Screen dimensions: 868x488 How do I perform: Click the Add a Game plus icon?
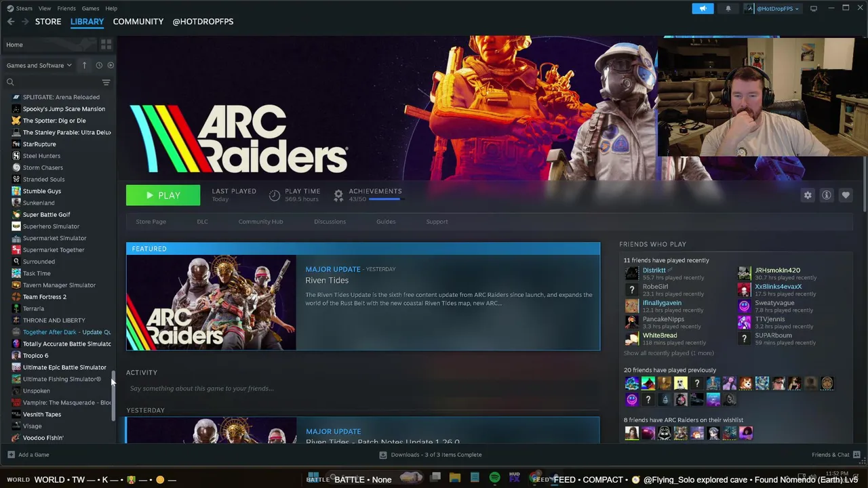pyautogui.click(x=11, y=455)
